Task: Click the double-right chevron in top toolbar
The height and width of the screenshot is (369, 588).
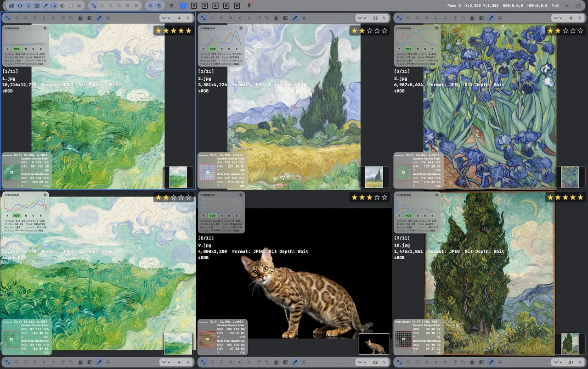Action: pyautogui.click(x=136, y=6)
